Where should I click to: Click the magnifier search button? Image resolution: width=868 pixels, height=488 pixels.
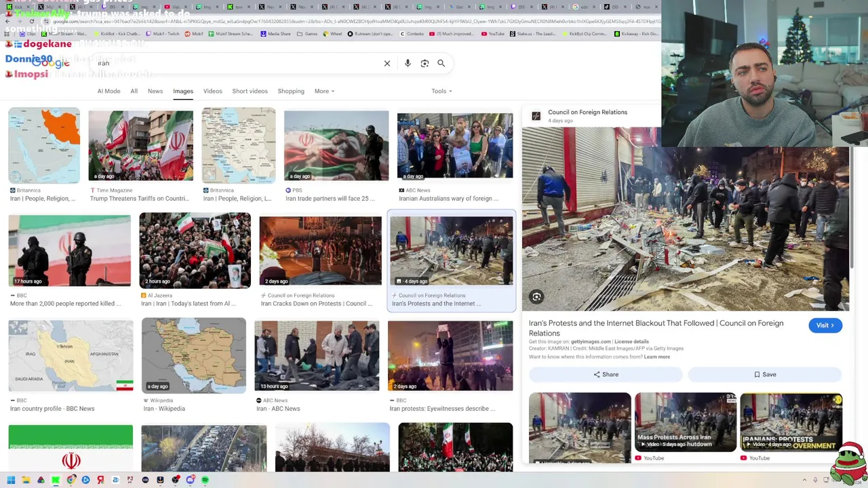(x=441, y=63)
